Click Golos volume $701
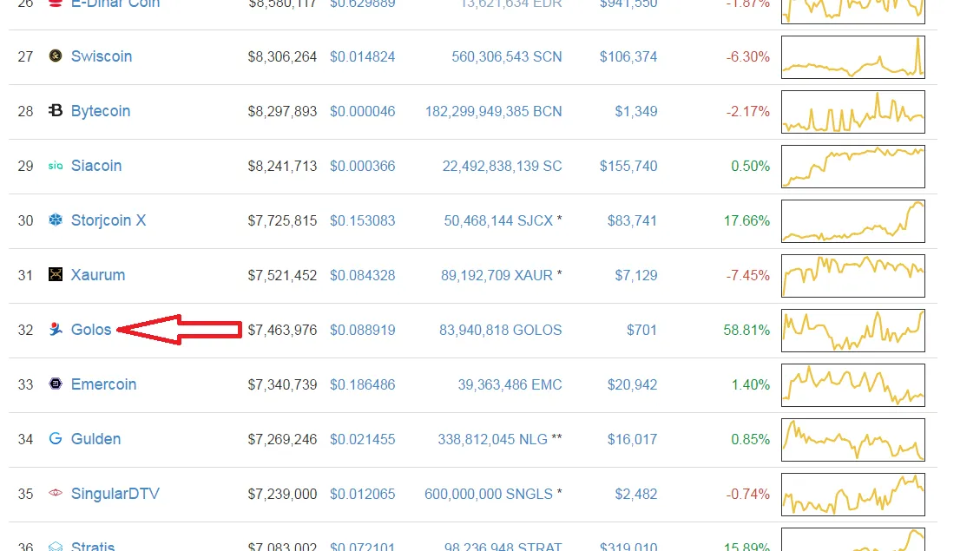The image size is (980, 551). click(x=641, y=330)
